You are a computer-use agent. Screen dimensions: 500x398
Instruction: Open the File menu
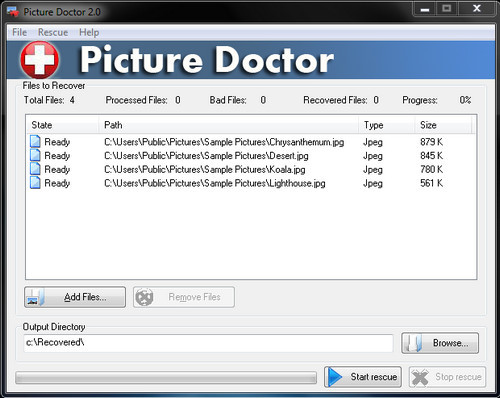pos(19,32)
